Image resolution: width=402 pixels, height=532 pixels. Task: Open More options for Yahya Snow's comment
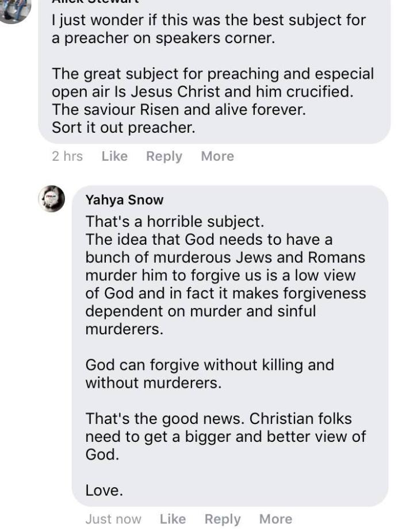tap(275, 519)
